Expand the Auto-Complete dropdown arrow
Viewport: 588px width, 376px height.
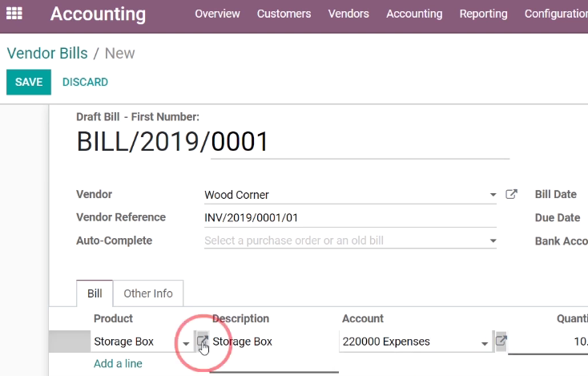click(x=493, y=241)
